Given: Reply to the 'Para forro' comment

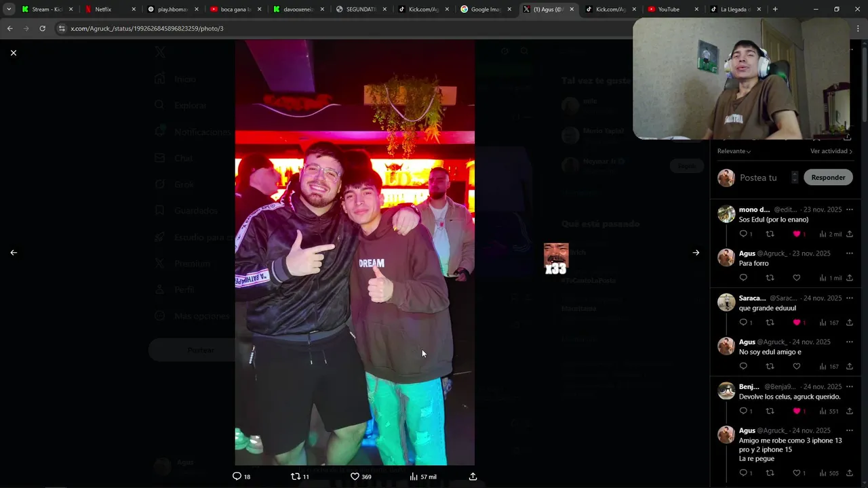Looking at the screenshot, I should coord(743,278).
